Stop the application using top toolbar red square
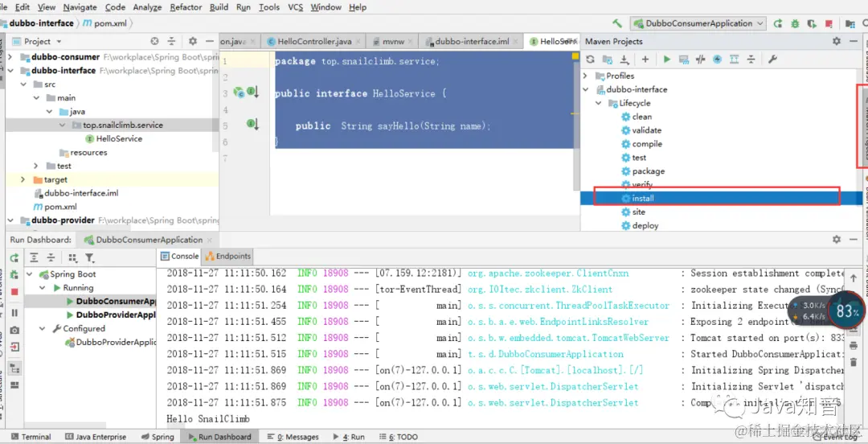The height and width of the screenshot is (444, 868). click(829, 24)
